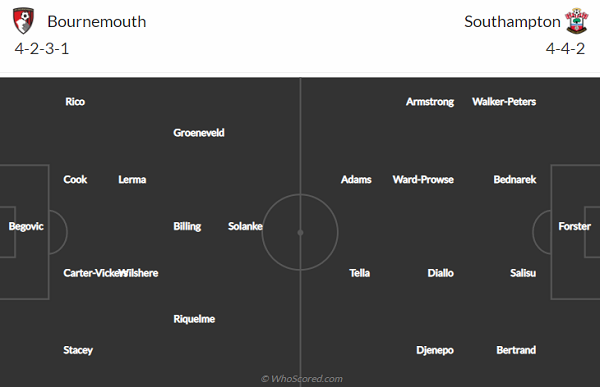Click Southampton defender Bertrand
Viewport: 600px width, 387px height.
[x=516, y=350]
